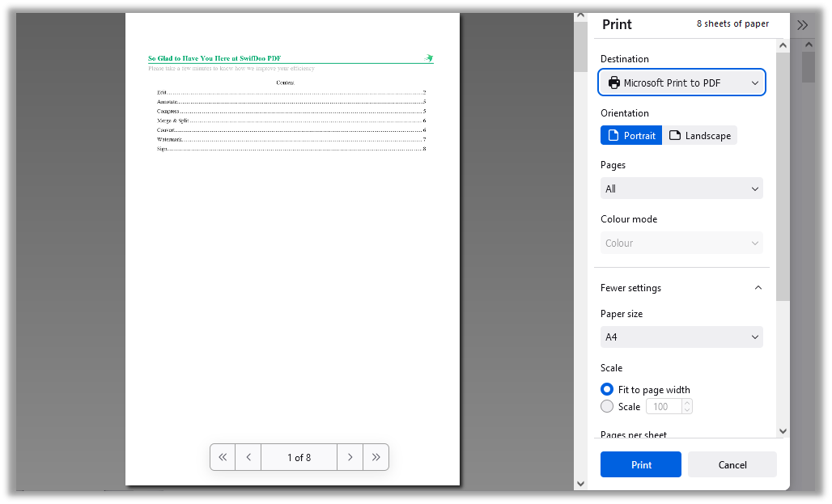Increase scale value with up stepper

tap(687, 403)
